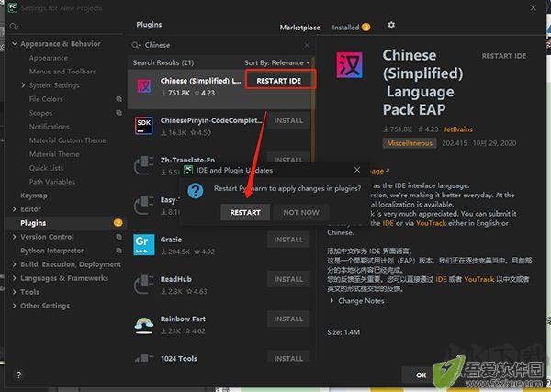
Task: Expand the Tools settings node
Action: click(x=14, y=292)
